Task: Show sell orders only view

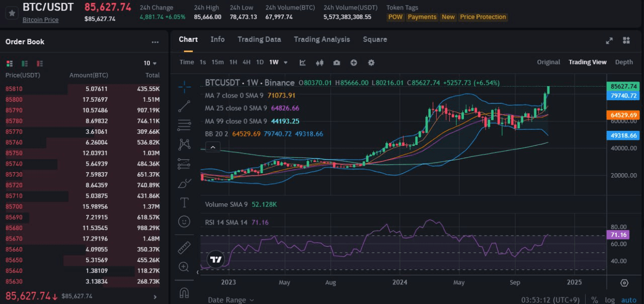Action: pyautogui.click(x=40, y=63)
